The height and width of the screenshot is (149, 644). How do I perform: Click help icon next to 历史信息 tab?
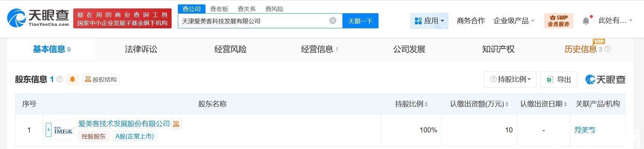click(x=608, y=49)
